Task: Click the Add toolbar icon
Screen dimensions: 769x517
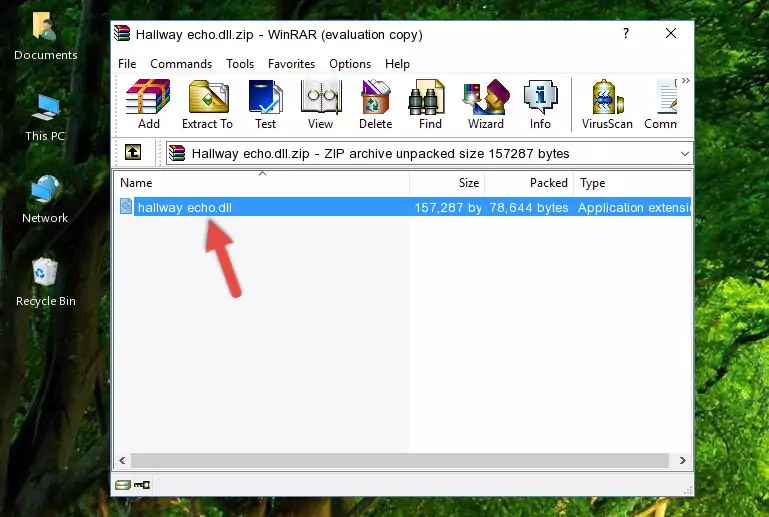Action: click(148, 104)
